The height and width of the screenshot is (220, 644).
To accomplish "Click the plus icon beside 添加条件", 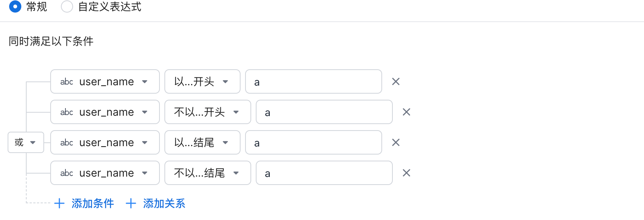I will click(x=59, y=203).
